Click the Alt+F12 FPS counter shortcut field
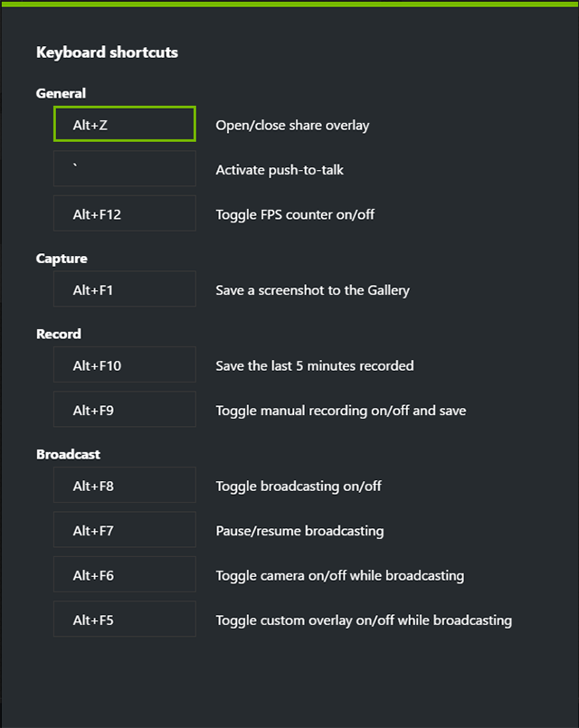 [124, 213]
